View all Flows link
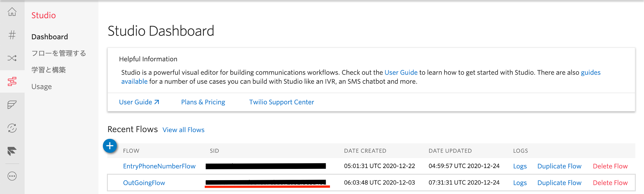 point(184,130)
